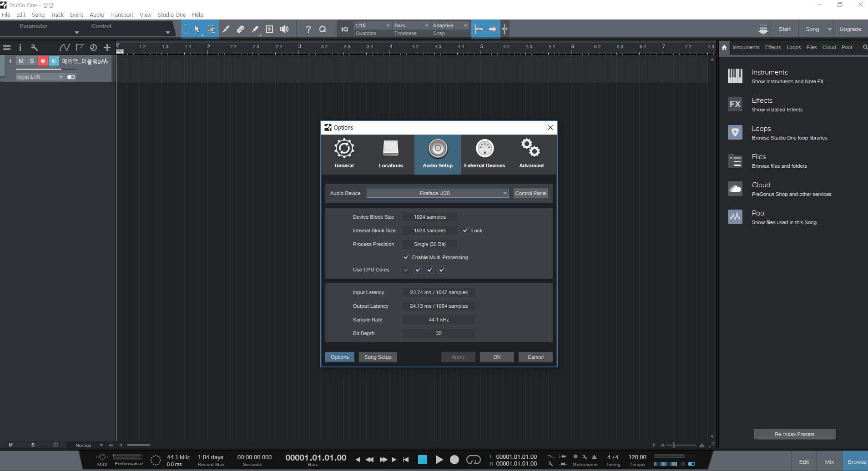Open track list icon
The height and width of the screenshot is (471, 868).
7,47
